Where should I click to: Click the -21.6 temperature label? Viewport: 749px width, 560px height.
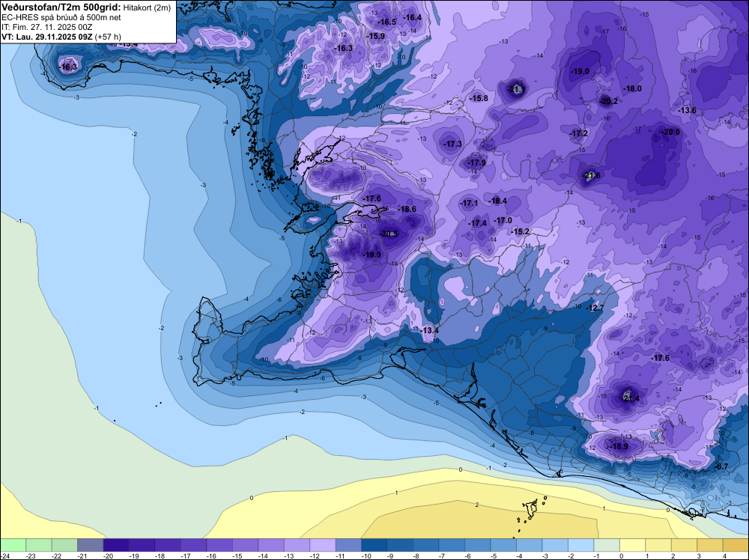point(592,176)
